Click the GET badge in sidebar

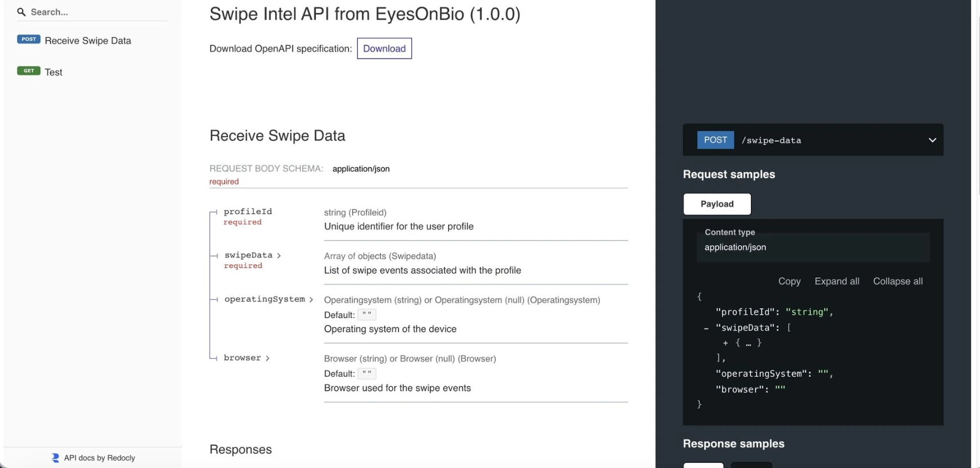pos(29,71)
